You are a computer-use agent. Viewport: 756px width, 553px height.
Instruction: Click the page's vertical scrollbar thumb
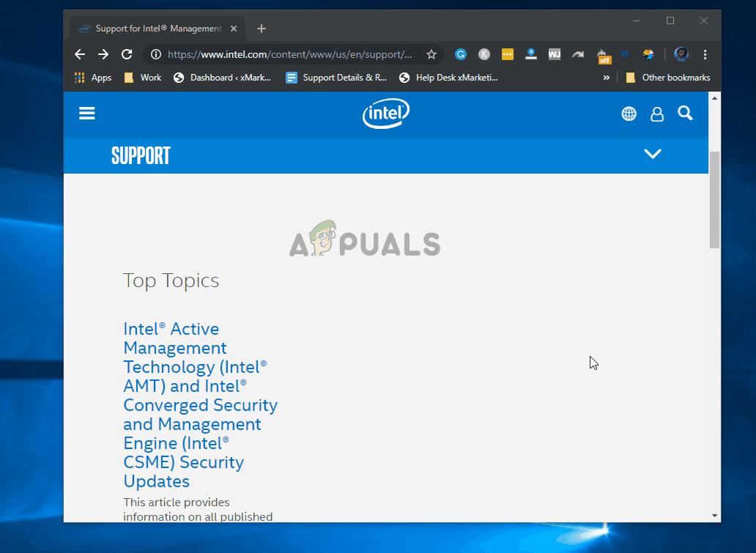point(714,199)
